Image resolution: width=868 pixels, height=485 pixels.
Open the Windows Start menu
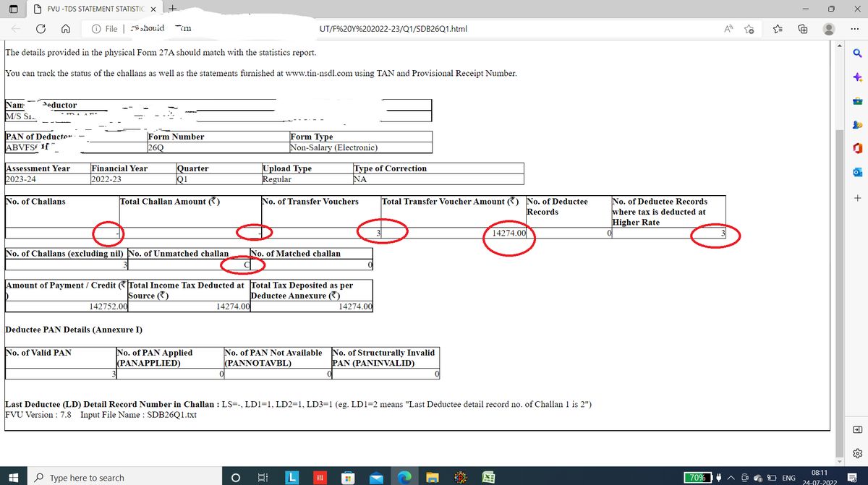12,477
